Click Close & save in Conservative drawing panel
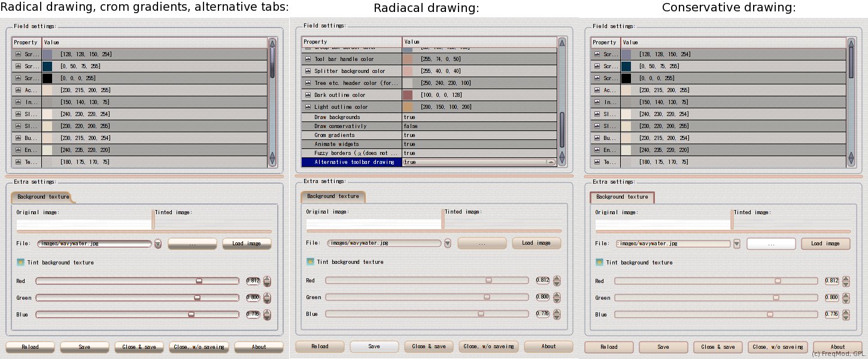This screenshot has height=359, width=868. point(718,346)
